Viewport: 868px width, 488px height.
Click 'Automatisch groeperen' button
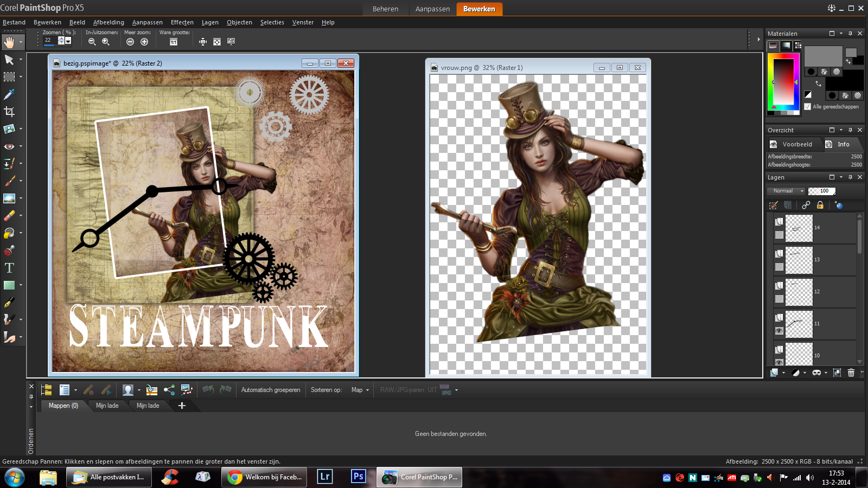click(x=270, y=390)
